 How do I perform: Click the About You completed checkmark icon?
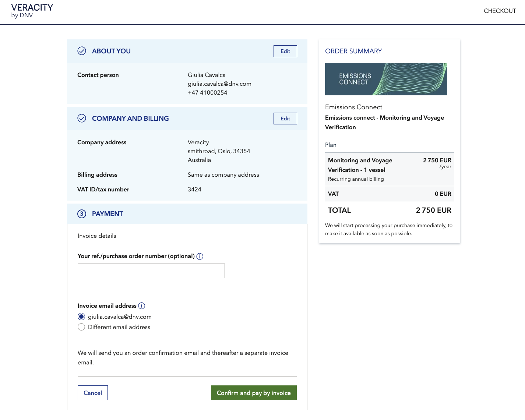coord(82,51)
